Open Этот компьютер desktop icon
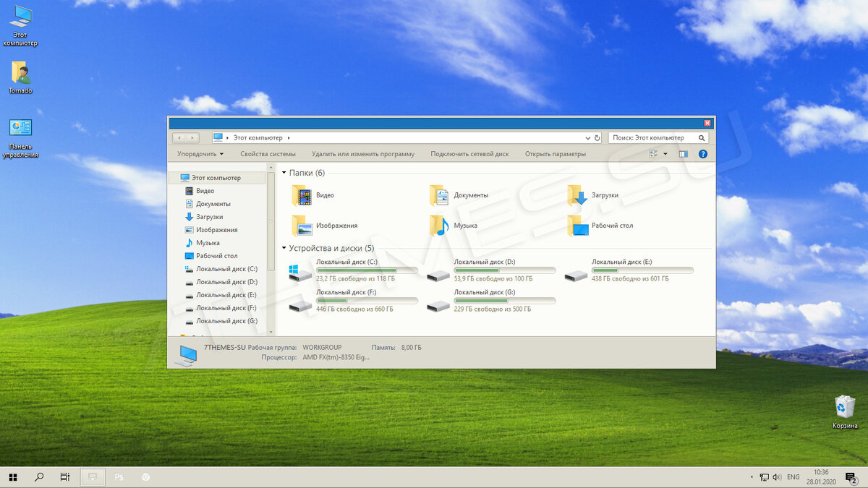The image size is (868, 488). point(20,25)
